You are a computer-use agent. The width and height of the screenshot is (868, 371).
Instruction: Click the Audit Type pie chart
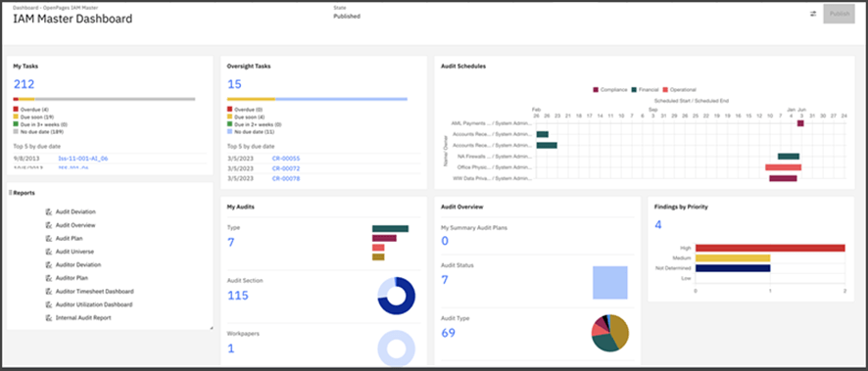tap(610, 333)
